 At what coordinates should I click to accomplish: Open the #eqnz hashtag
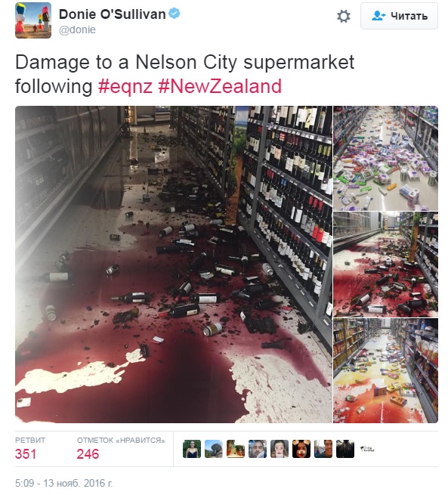(x=125, y=86)
